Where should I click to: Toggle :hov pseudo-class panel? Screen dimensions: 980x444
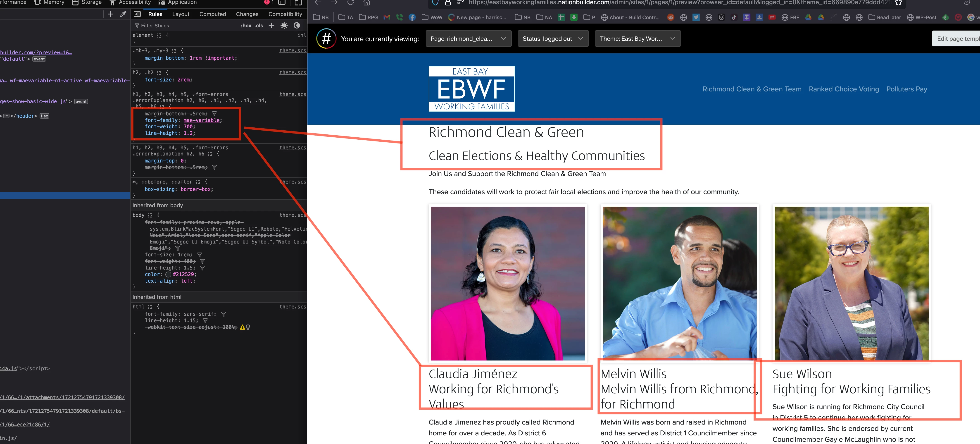click(246, 26)
